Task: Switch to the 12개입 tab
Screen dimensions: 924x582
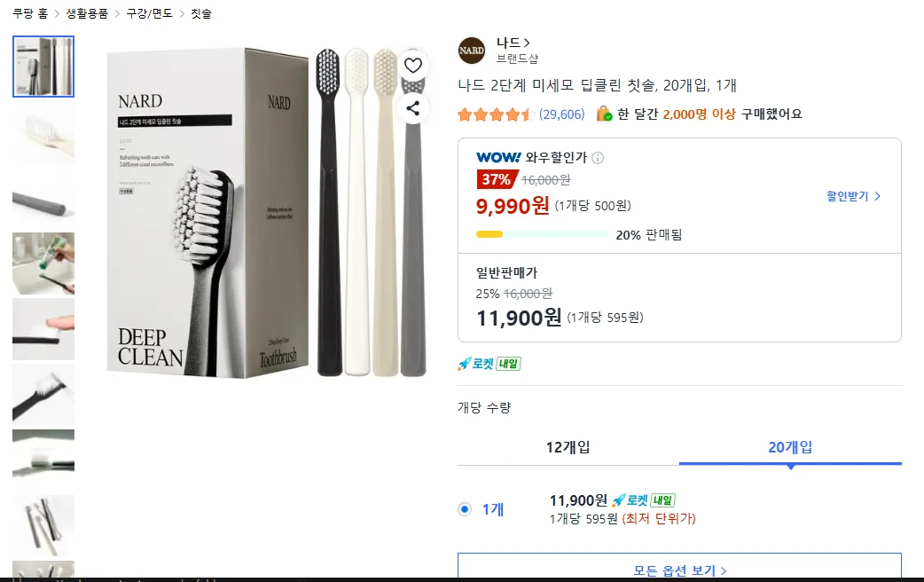Action: (568, 447)
